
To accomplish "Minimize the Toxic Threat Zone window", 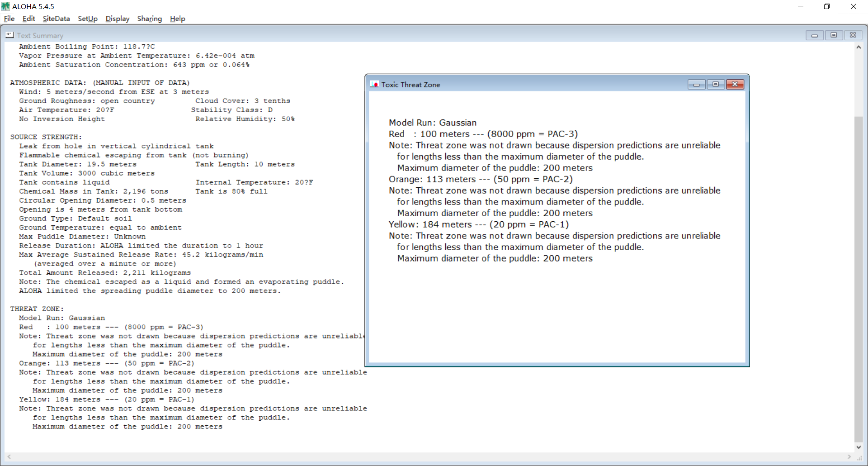I will 696,85.
